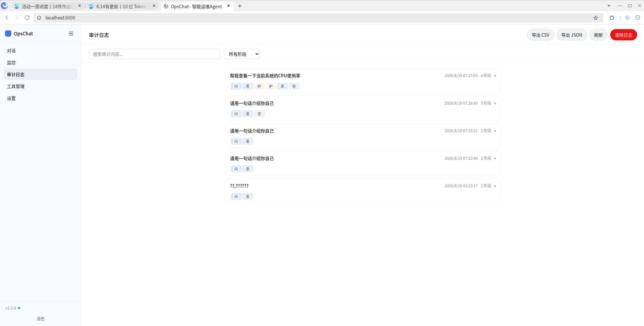The image size is (644, 326).
Task: Toggle the 浅色 theme switch
Action: [x=40, y=318]
